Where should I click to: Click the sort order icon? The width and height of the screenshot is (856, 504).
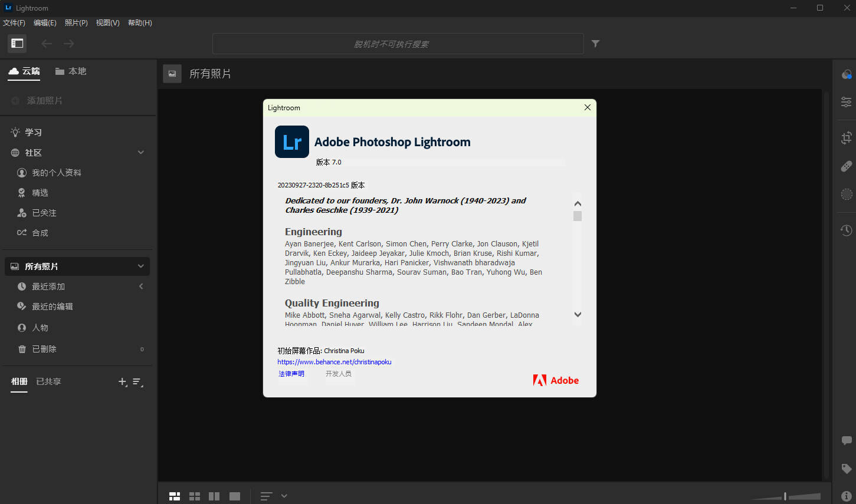266,496
